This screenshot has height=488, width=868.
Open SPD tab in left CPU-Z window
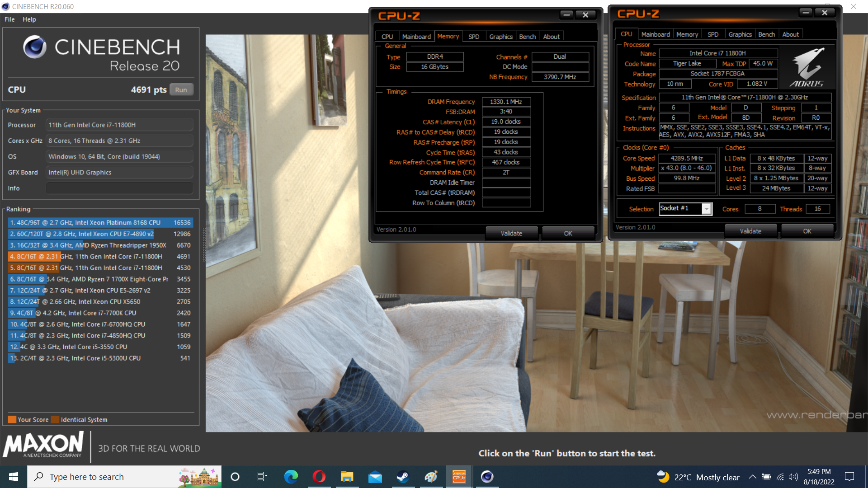[474, 37]
